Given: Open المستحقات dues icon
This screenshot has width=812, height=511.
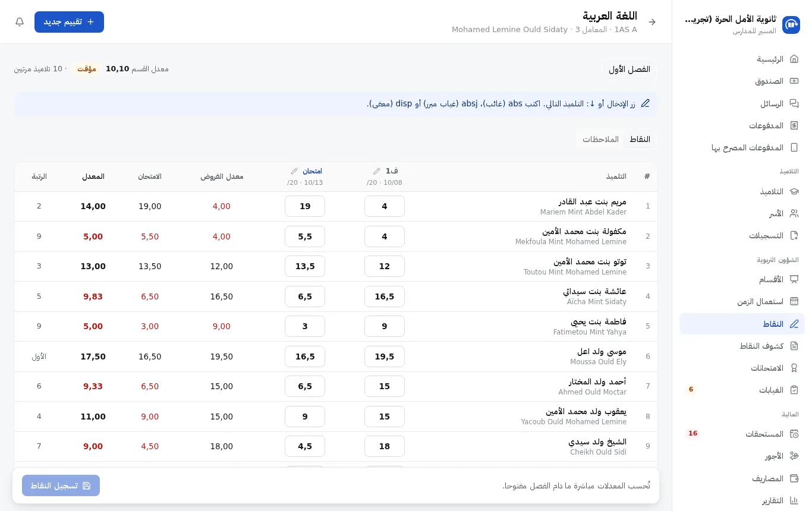Looking at the screenshot, I should [794, 434].
